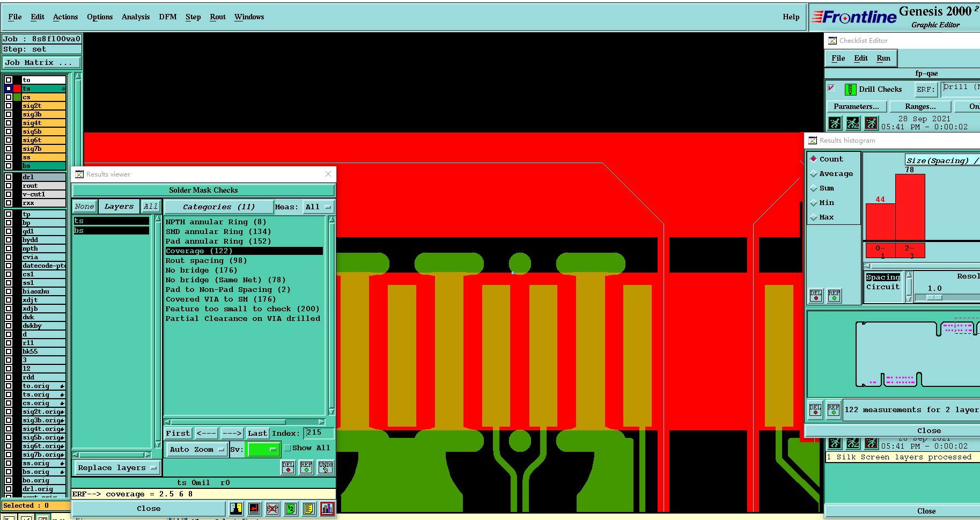The height and width of the screenshot is (520, 980).
Task: Click the histogram bar labeled 44
Action: click(x=880, y=222)
